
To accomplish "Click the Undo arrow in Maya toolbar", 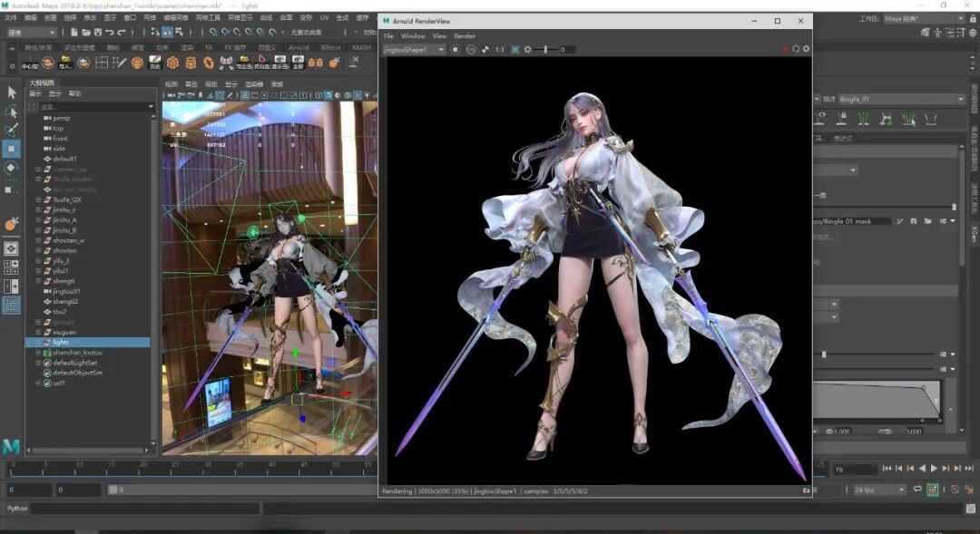I will click(x=109, y=33).
